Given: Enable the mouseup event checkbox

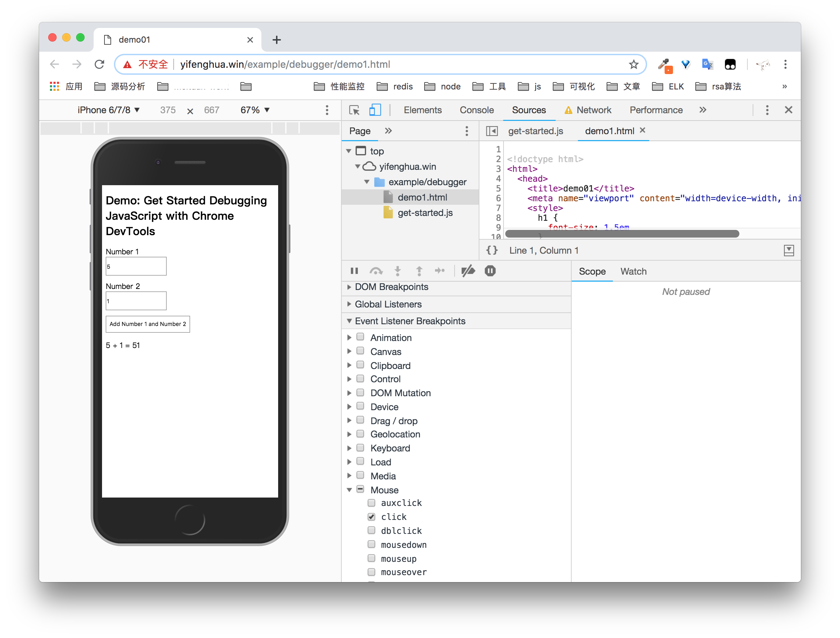Looking at the screenshot, I should pos(371,558).
